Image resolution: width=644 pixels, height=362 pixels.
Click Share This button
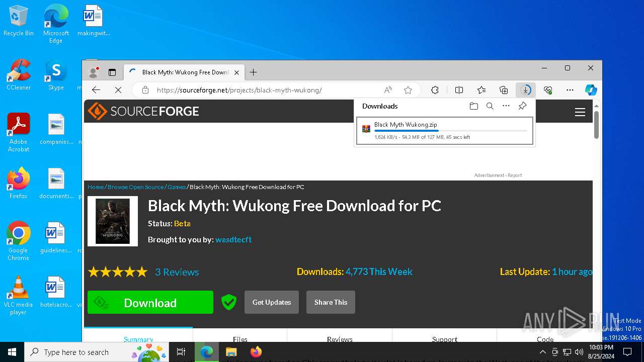331,302
